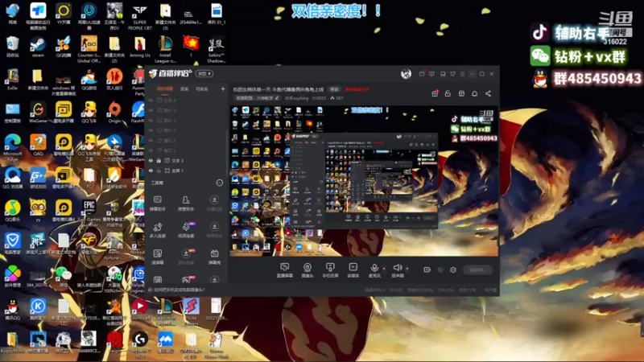The image size is (644, 362).
Task: Mute the 麦克风 microphone
Action: click(x=374, y=270)
